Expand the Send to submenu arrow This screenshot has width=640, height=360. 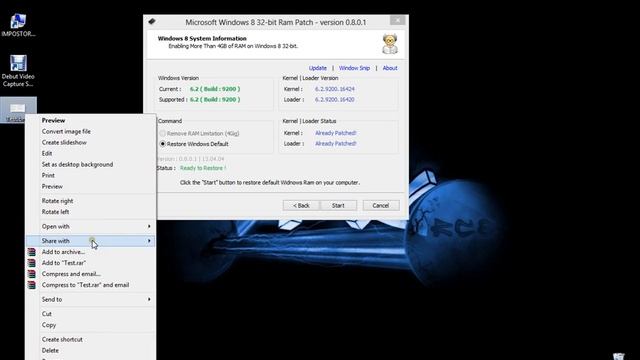[149, 300]
